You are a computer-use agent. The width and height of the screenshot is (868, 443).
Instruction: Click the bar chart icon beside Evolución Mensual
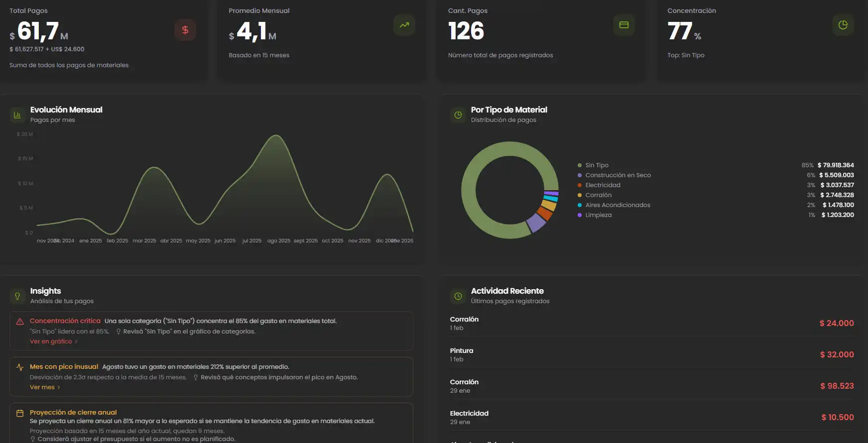(17, 115)
